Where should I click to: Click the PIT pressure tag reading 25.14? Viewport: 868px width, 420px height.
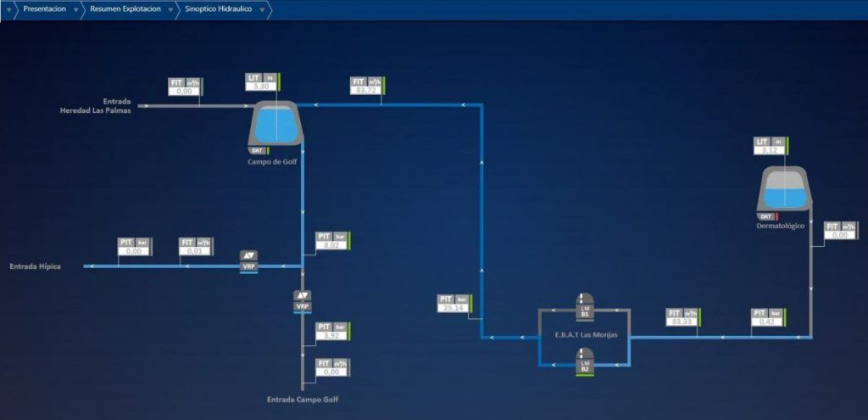coord(455,304)
